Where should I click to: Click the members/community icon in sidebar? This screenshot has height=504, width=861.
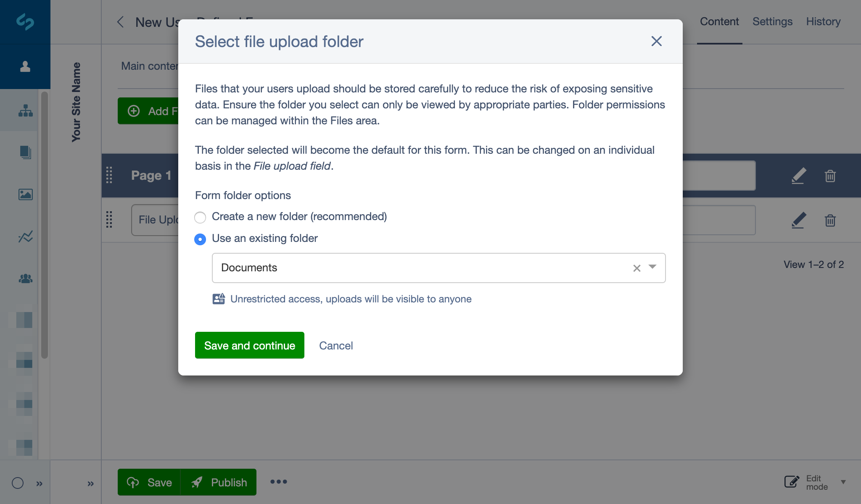[x=24, y=278]
